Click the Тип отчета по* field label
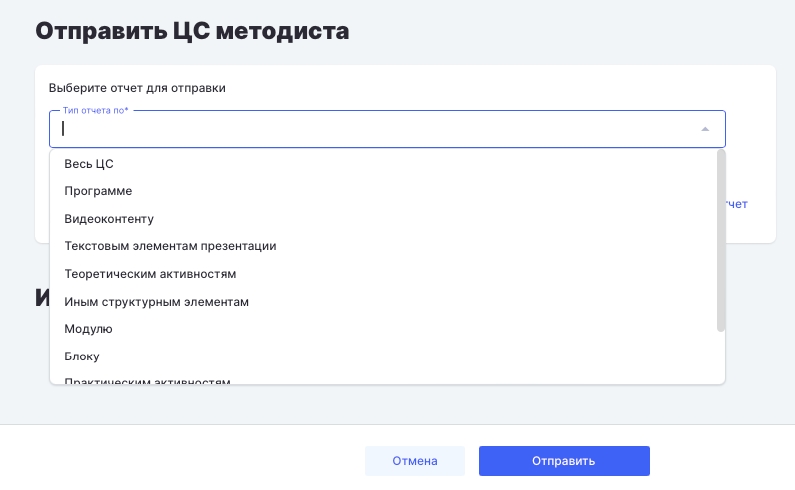Image resolution: width=795 pixels, height=490 pixels. click(96, 110)
